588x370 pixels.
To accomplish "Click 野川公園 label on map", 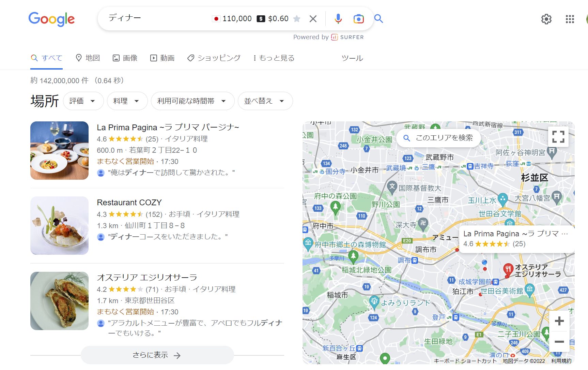I will click(x=385, y=204).
